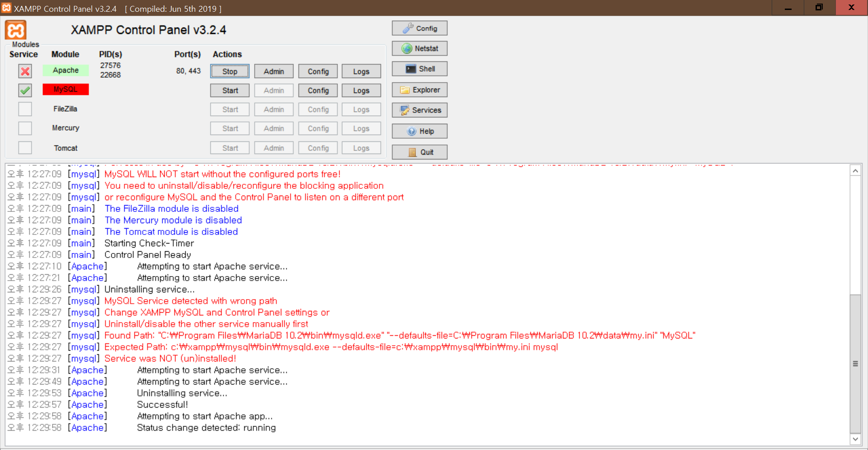The width and height of the screenshot is (868, 450).
Task: Open Explorer folder button
Action: [x=420, y=90]
